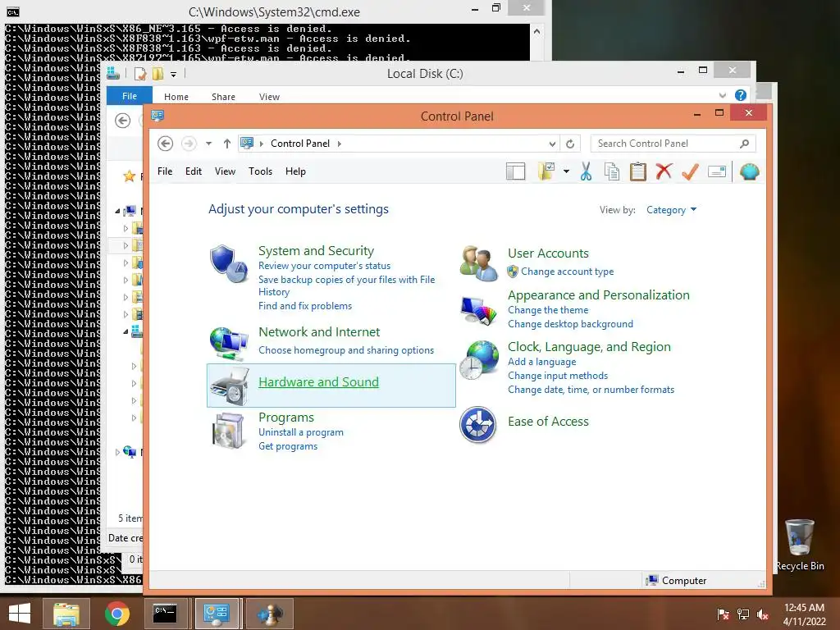This screenshot has height=630, width=840.
Task: Click the chevron after Control Panel breadcrumb
Action: point(339,144)
